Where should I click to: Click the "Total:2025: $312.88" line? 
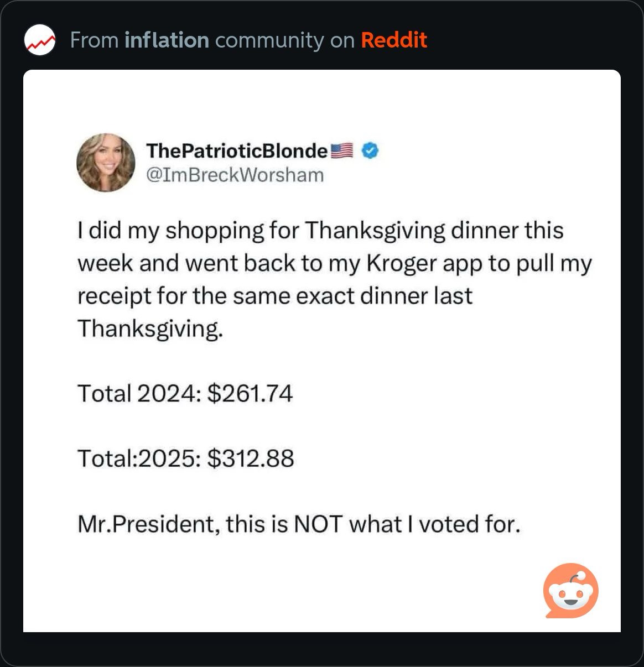pyautogui.click(x=185, y=458)
